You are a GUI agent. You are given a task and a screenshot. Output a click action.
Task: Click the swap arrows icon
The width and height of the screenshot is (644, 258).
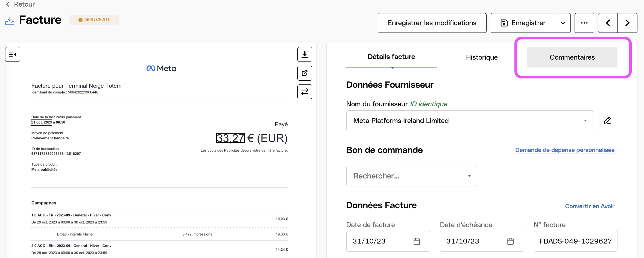[305, 92]
